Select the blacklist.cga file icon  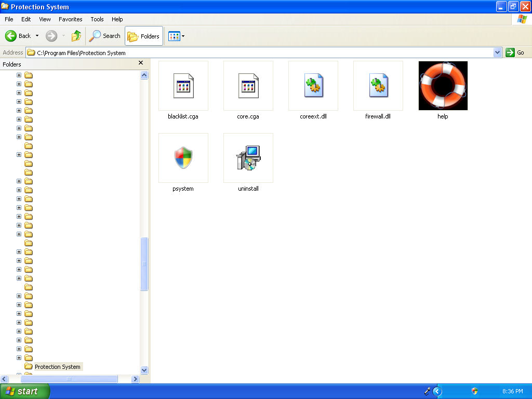[183, 86]
